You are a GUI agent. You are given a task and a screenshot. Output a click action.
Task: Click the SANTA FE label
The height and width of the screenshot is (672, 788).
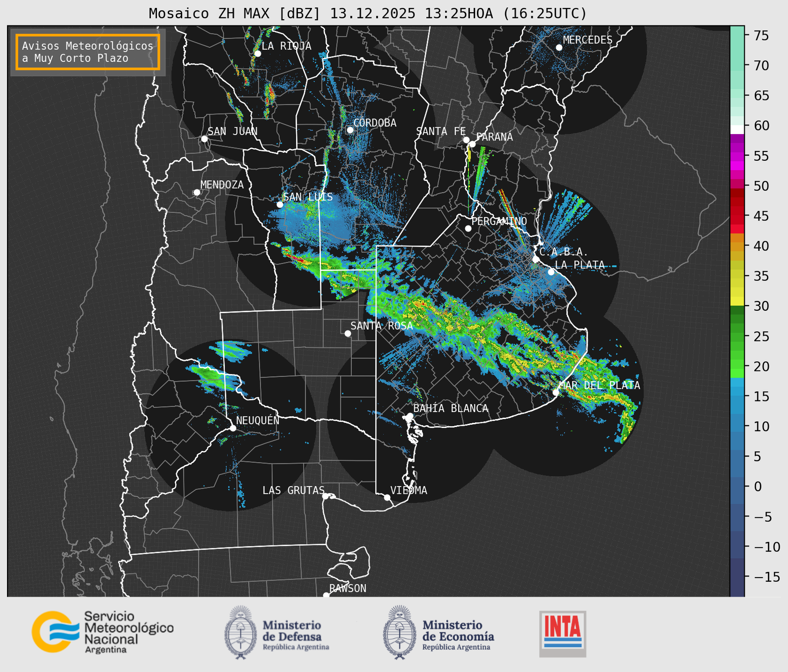pos(441,131)
